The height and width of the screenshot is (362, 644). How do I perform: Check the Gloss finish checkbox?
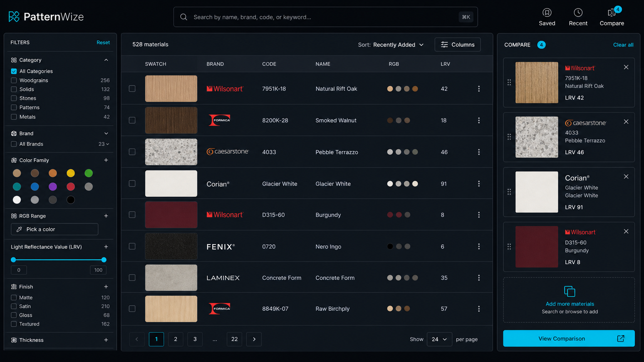tap(14, 315)
